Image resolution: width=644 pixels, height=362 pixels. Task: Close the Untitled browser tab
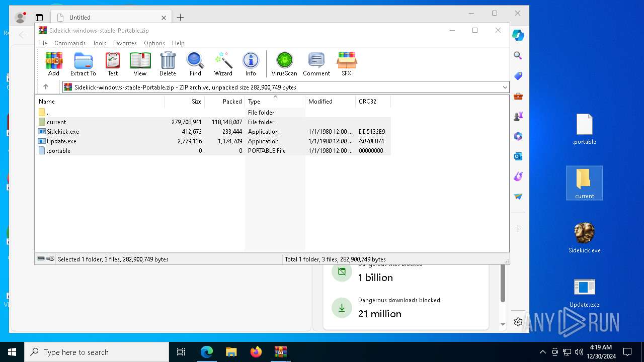[164, 18]
